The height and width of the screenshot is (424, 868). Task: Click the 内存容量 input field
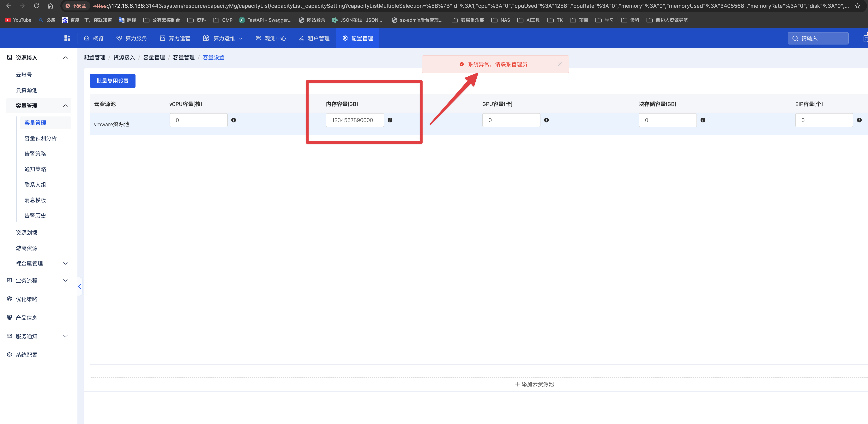tap(354, 120)
